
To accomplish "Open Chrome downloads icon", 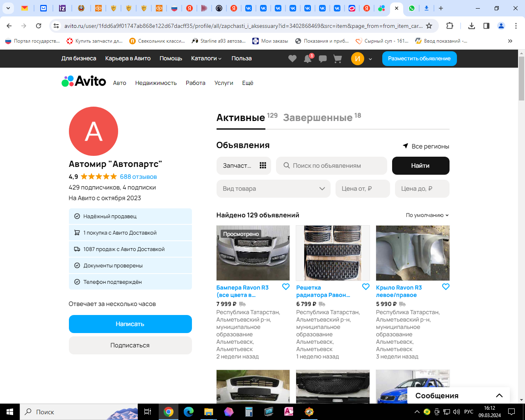I will click(x=472, y=26).
